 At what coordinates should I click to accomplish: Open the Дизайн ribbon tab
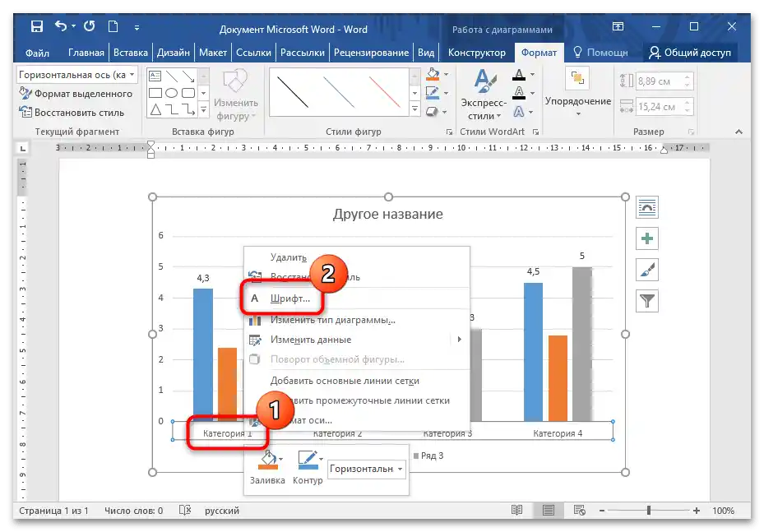(x=174, y=53)
